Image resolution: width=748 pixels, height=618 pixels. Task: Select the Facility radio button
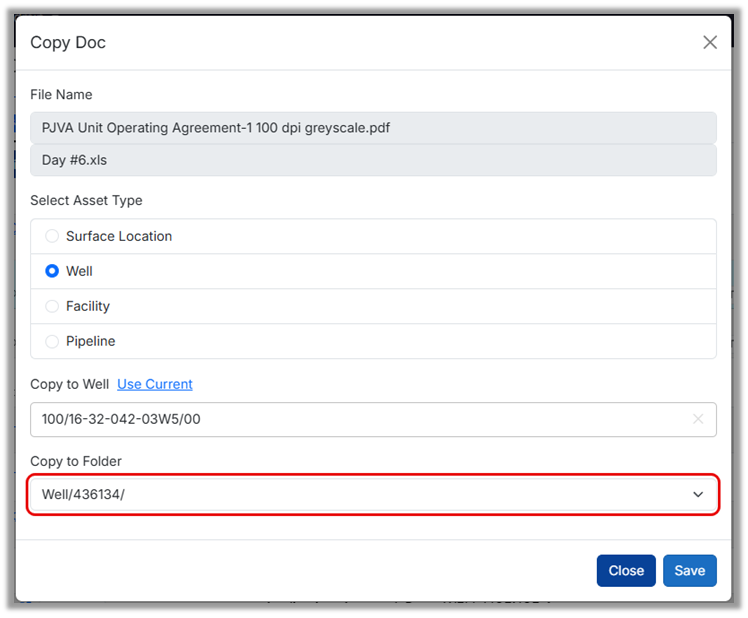[x=52, y=306]
